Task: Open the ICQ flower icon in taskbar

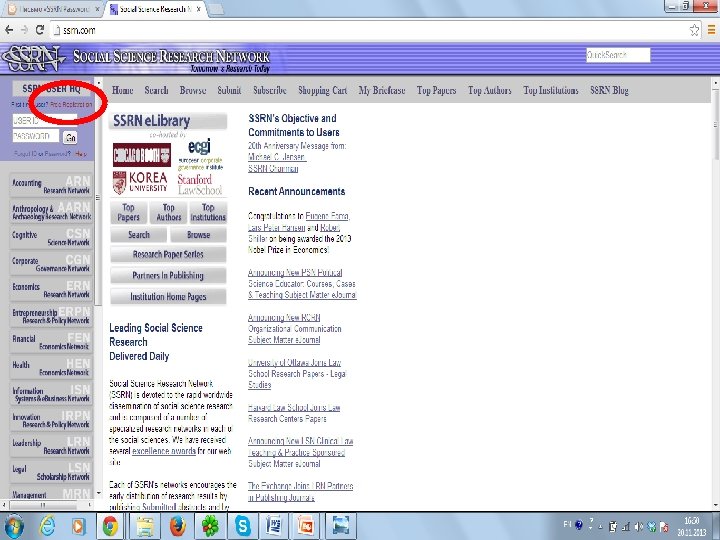Action: 210,526
